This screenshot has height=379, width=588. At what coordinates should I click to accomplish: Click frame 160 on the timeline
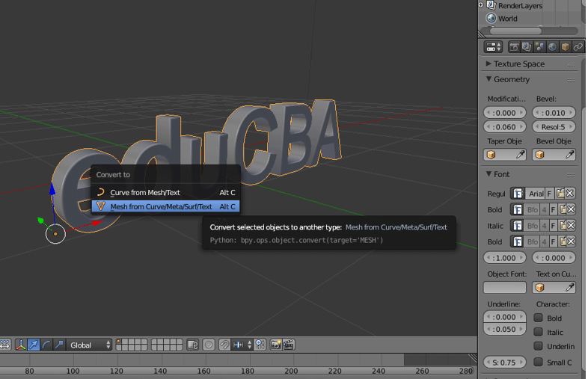[204, 371]
